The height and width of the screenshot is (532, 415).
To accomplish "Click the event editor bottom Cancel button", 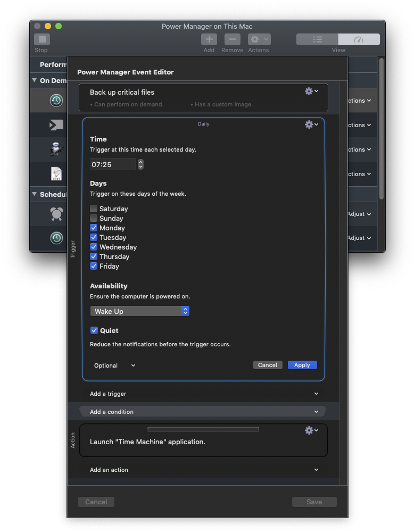I will tap(96, 502).
